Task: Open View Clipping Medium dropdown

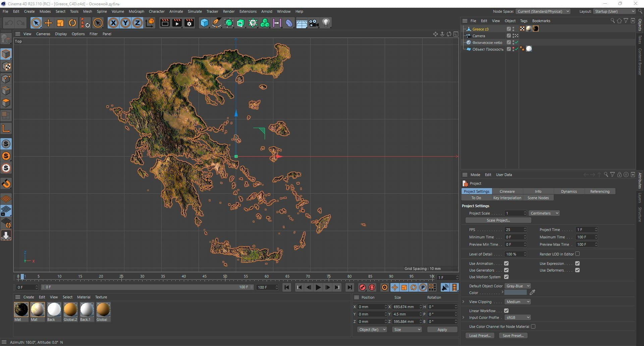Action: click(x=518, y=302)
